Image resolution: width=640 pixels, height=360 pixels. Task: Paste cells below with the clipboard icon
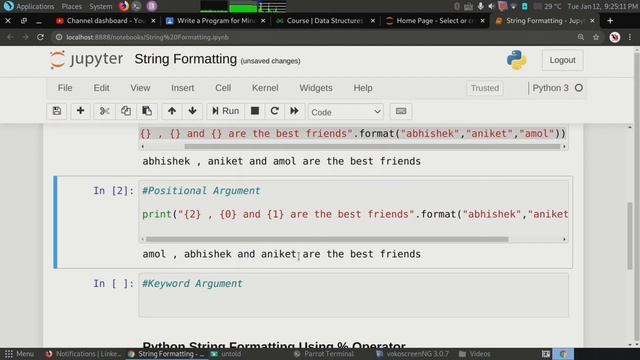pyautogui.click(x=147, y=111)
